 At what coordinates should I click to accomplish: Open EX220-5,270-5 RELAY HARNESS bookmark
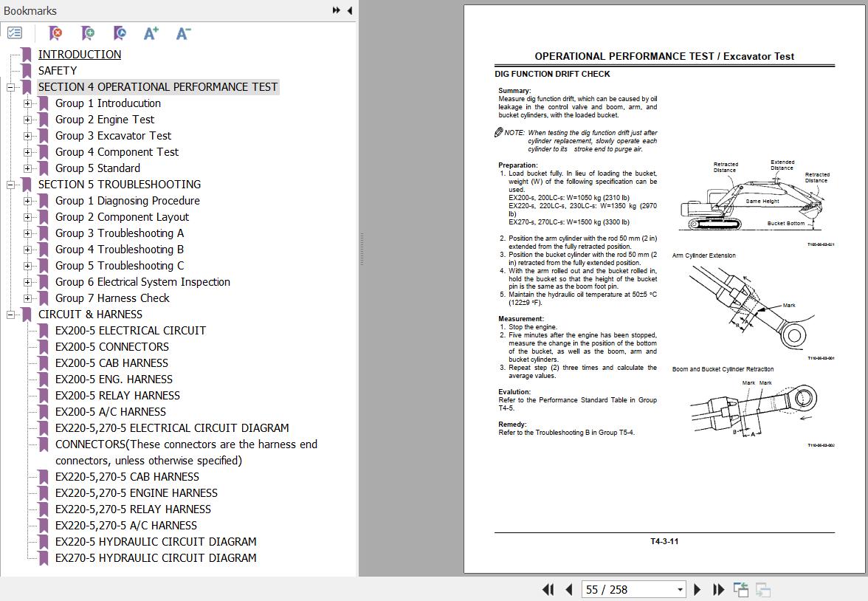(134, 509)
